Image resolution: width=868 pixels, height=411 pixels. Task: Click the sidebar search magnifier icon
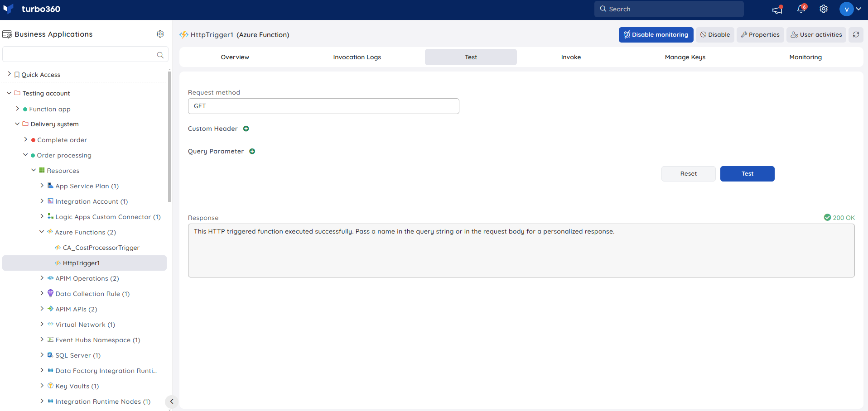160,55
